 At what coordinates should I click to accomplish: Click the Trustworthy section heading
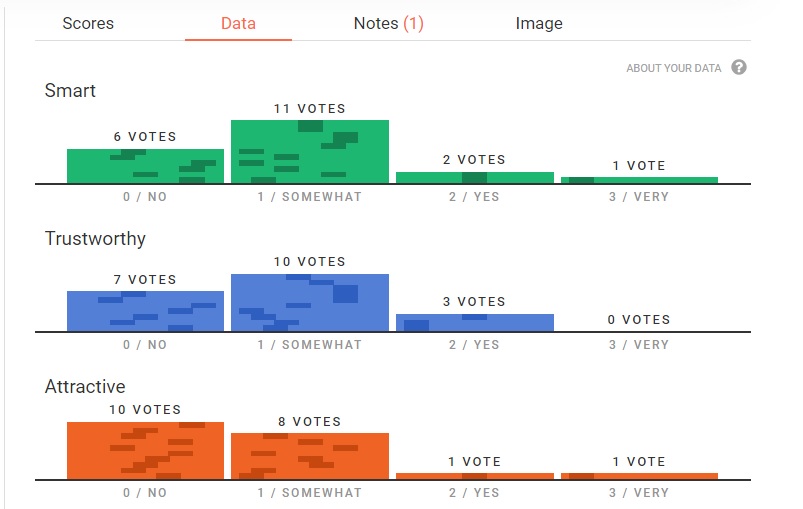(95, 239)
